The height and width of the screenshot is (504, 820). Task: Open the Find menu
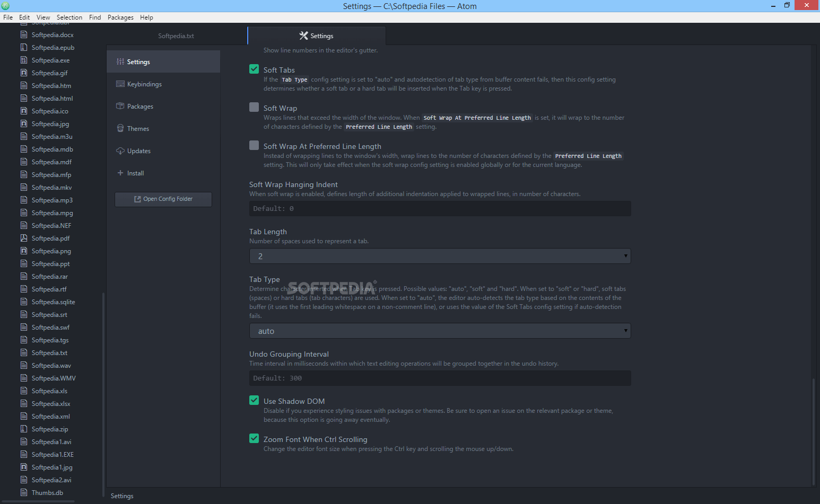pyautogui.click(x=95, y=17)
